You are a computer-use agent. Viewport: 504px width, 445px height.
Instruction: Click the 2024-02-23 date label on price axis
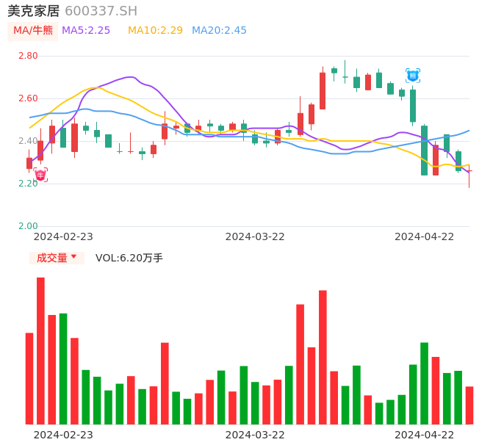tap(63, 236)
